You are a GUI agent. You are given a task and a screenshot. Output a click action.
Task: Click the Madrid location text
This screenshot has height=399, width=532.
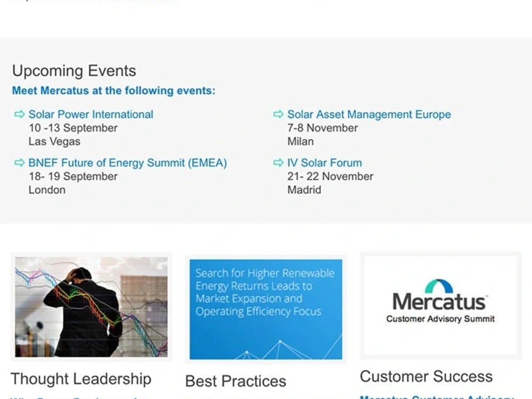304,190
